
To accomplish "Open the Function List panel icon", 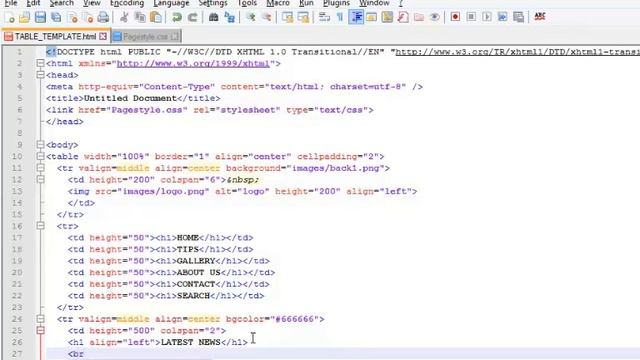I will tap(403, 17).
